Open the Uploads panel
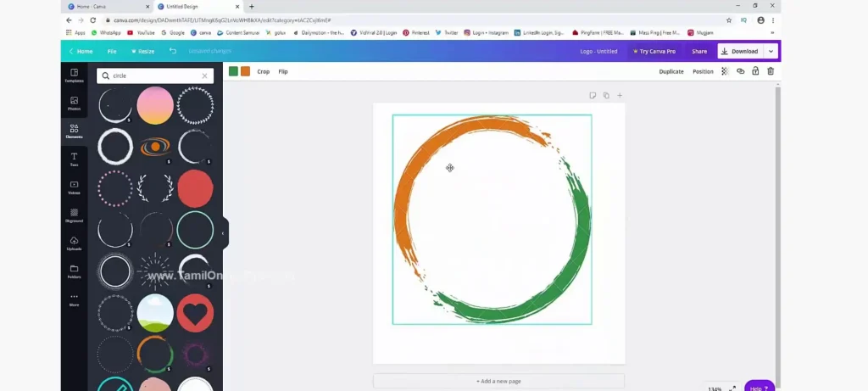Image resolution: width=868 pixels, height=391 pixels. click(74, 243)
